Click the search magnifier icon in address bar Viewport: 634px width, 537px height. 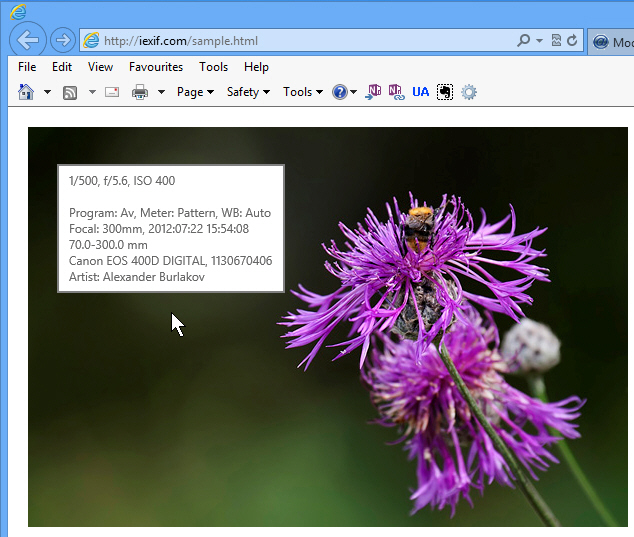(x=523, y=40)
